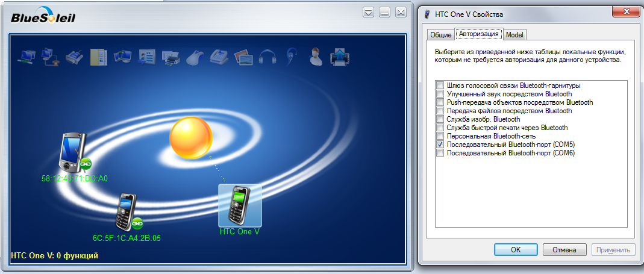Open the File Transfer service icon
The width and height of the screenshot is (644, 274).
click(99, 56)
